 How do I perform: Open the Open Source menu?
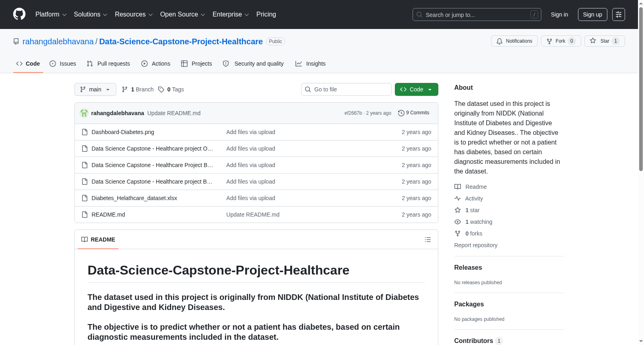(x=182, y=14)
